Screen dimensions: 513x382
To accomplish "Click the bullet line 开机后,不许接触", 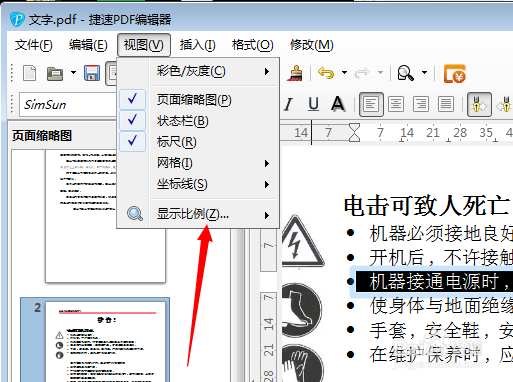I will (441, 258).
